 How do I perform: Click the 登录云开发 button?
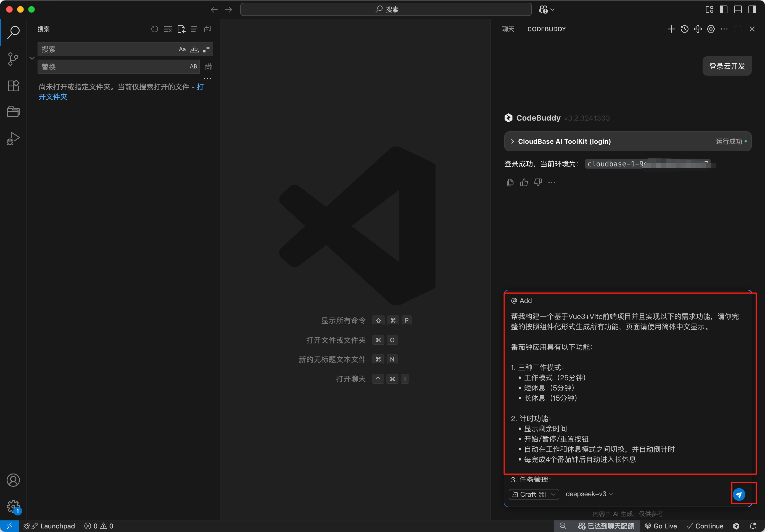[x=727, y=66]
